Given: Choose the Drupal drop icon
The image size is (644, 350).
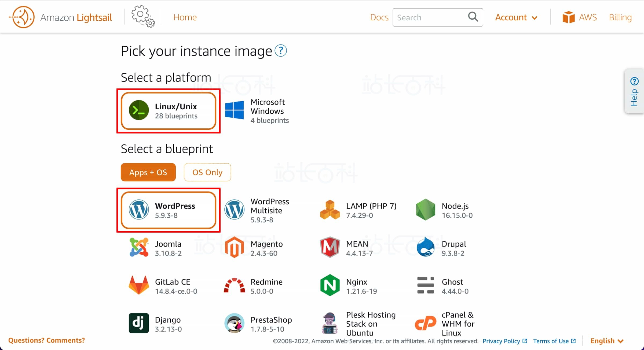Looking at the screenshot, I should click(x=425, y=247).
